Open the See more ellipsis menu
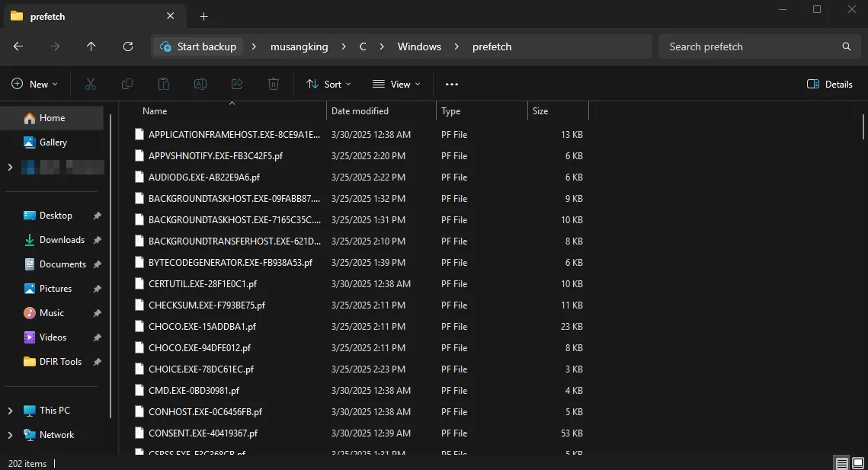 [452, 84]
